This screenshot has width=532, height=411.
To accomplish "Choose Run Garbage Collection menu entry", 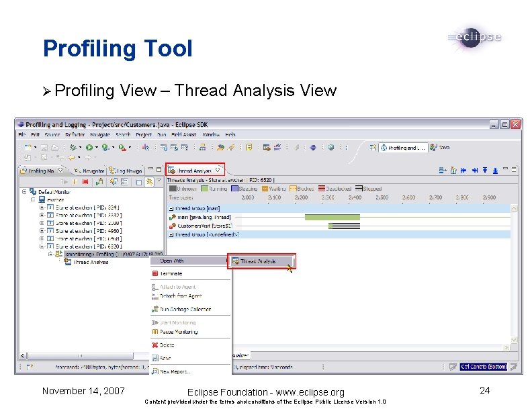I will point(191,309).
